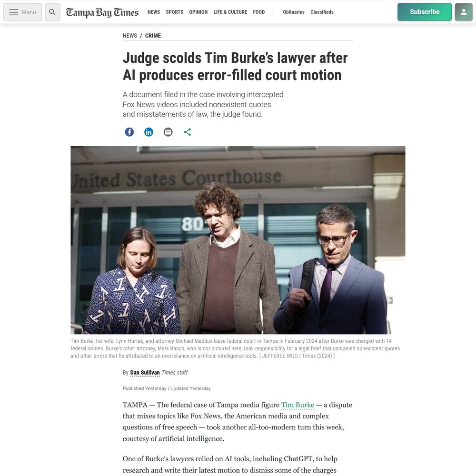Open the SPORTS navigation section
This screenshot has width=476, height=476.
tap(175, 12)
